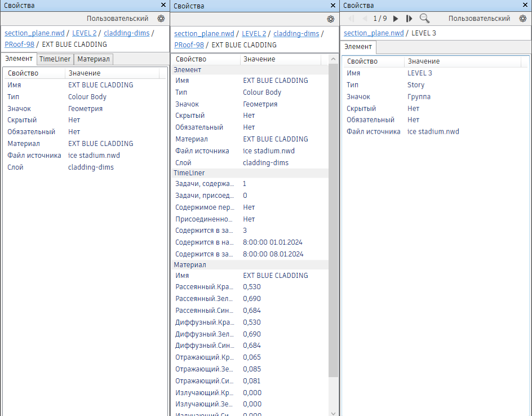
Task: Switch to TimeLiner tab in left panel
Action: coord(55,59)
